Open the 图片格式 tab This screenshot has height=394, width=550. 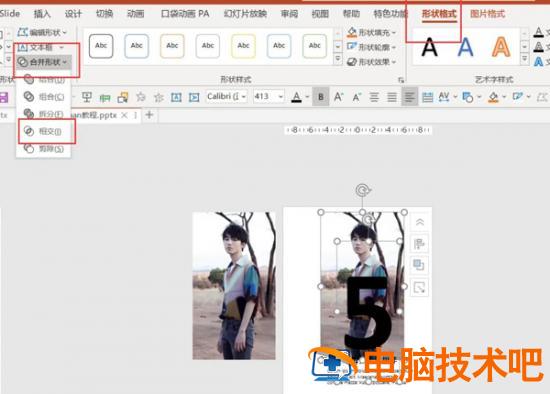tap(487, 14)
